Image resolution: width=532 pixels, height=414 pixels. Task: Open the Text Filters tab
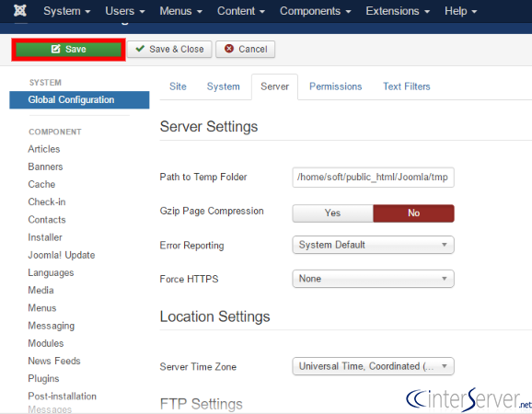pos(407,86)
